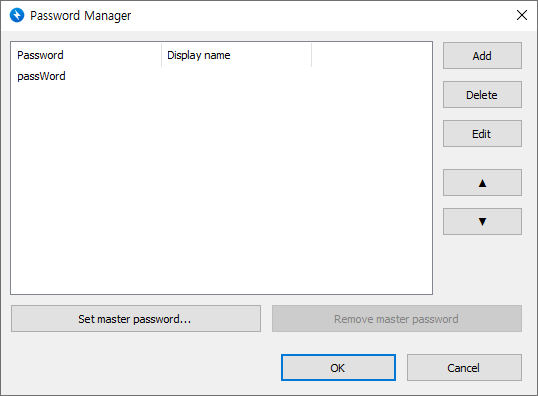Add a new password entry
This screenshot has width=538, height=396.
(x=482, y=56)
